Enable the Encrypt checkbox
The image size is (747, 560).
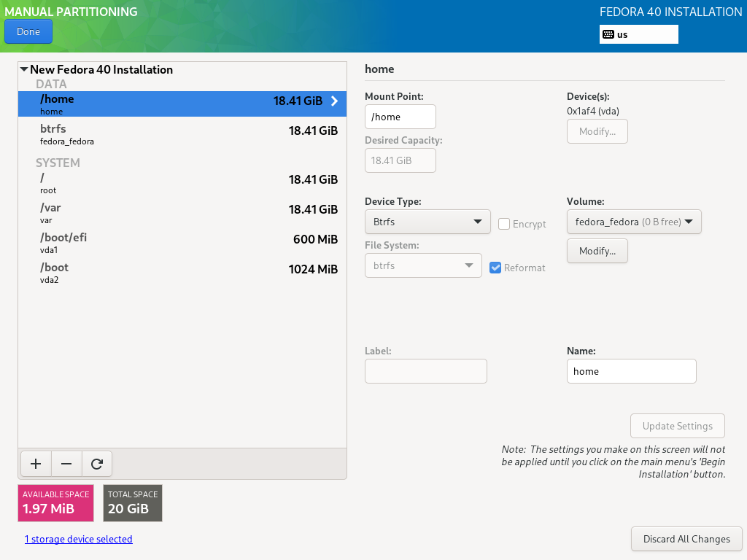click(504, 224)
